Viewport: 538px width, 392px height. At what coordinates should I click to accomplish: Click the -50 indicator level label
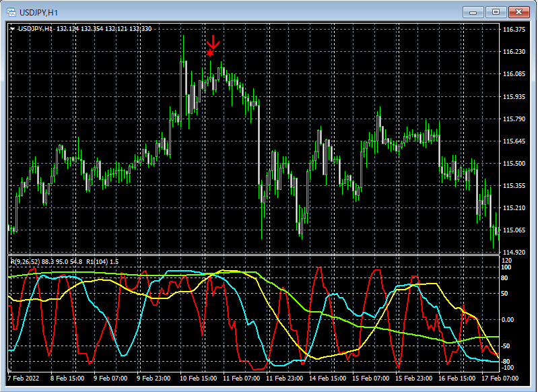pyautogui.click(x=506, y=346)
